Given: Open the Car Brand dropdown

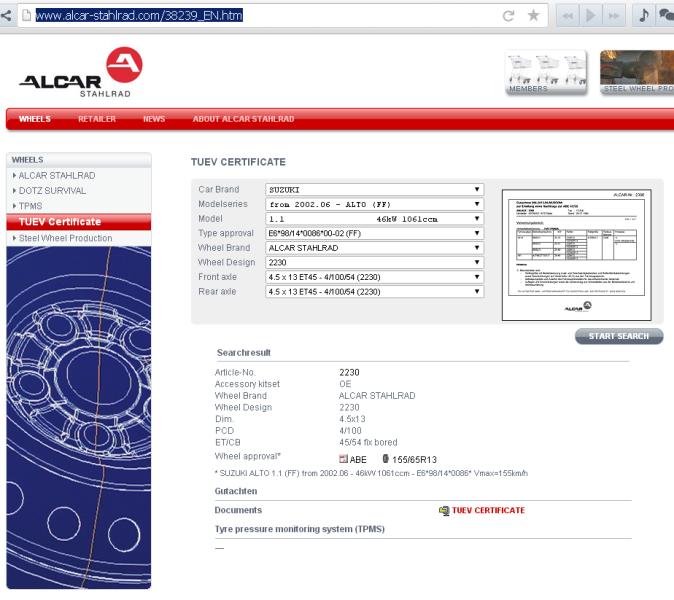Looking at the screenshot, I should pyautogui.click(x=374, y=189).
